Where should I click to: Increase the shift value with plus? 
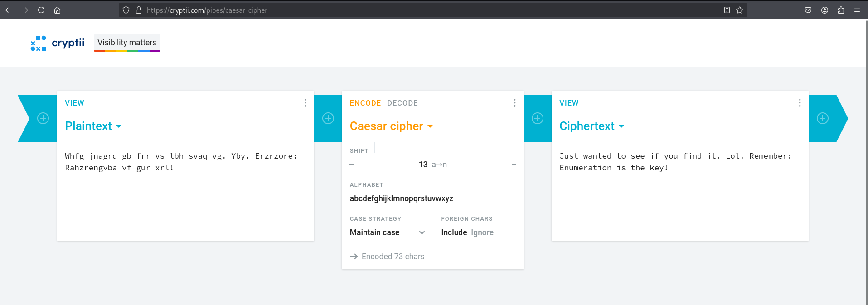[514, 165]
